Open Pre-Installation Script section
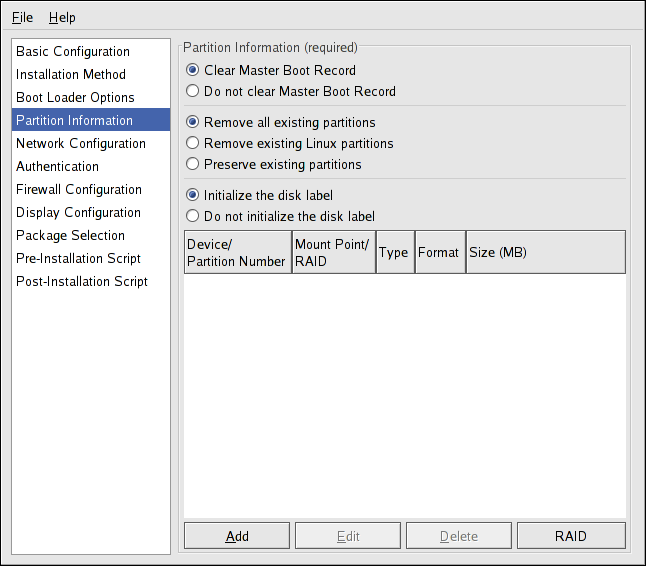 point(78,258)
